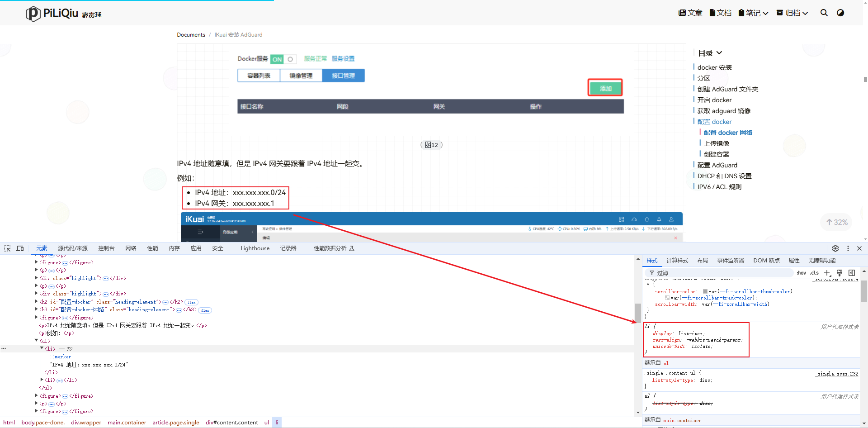This screenshot has height=428, width=868.
Task: Go to 配置 AdGuard in table of contents
Action: [717, 165]
